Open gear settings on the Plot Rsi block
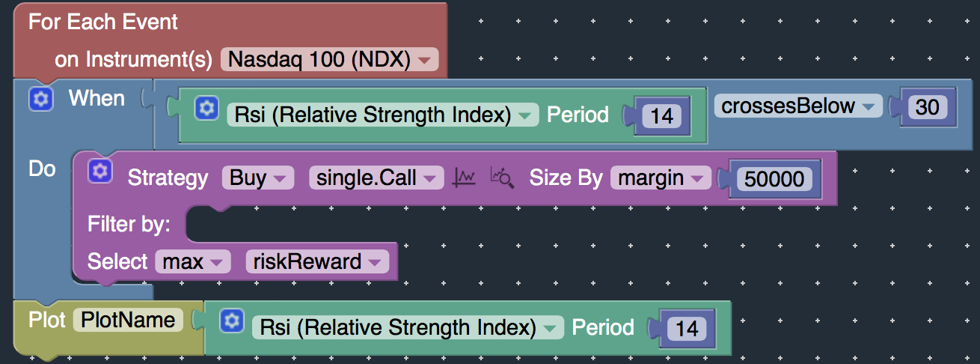This screenshot has width=980, height=364. pos(231,321)
